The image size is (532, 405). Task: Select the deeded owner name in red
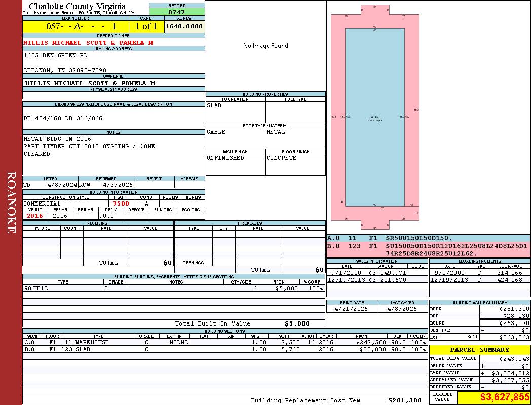tap(88, 43)
